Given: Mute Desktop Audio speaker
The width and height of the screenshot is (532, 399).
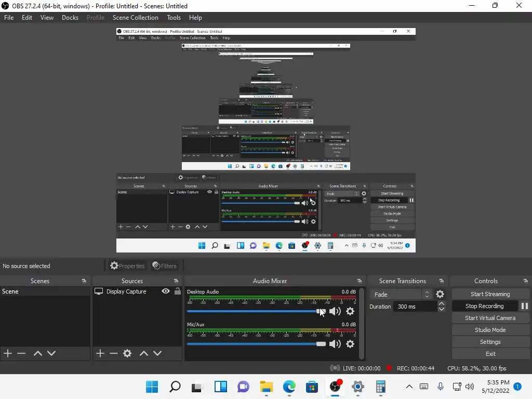Looking at the screenshot, I should [x=335, y=311].
